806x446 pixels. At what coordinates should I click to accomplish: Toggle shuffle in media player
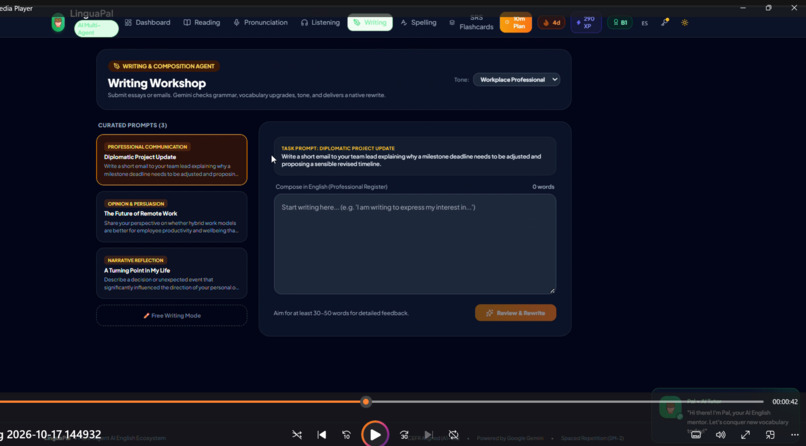click(297, 435)
